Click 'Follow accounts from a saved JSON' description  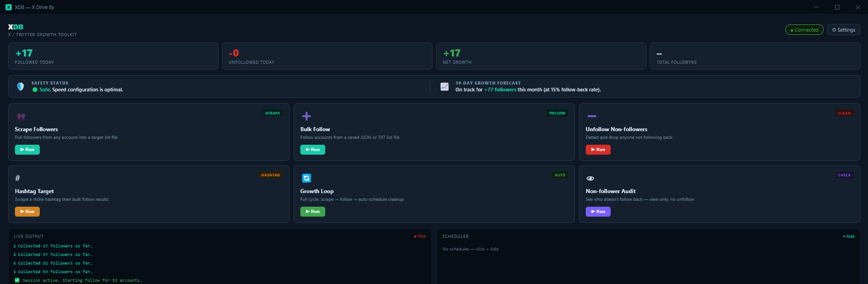(x=350, y=137)
